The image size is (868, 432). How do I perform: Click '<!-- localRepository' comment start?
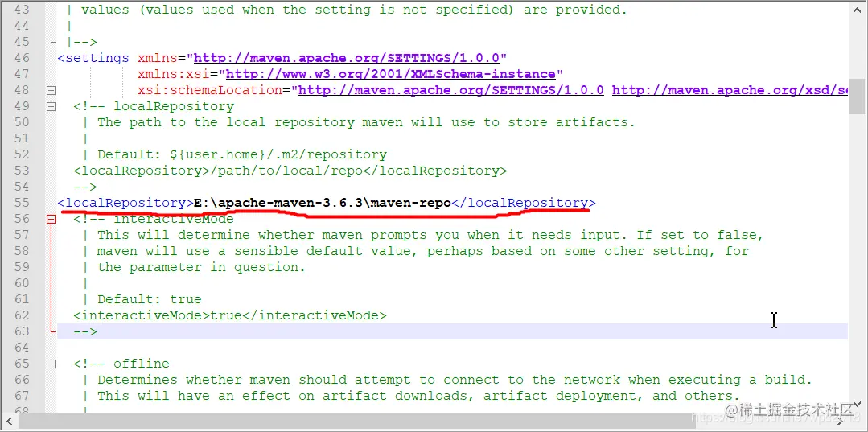coord(154,106)
